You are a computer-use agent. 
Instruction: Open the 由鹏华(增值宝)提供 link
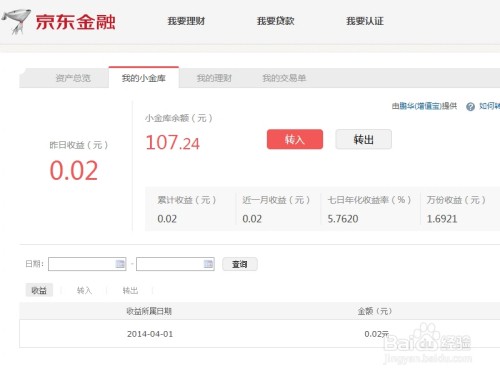(424, 106)
